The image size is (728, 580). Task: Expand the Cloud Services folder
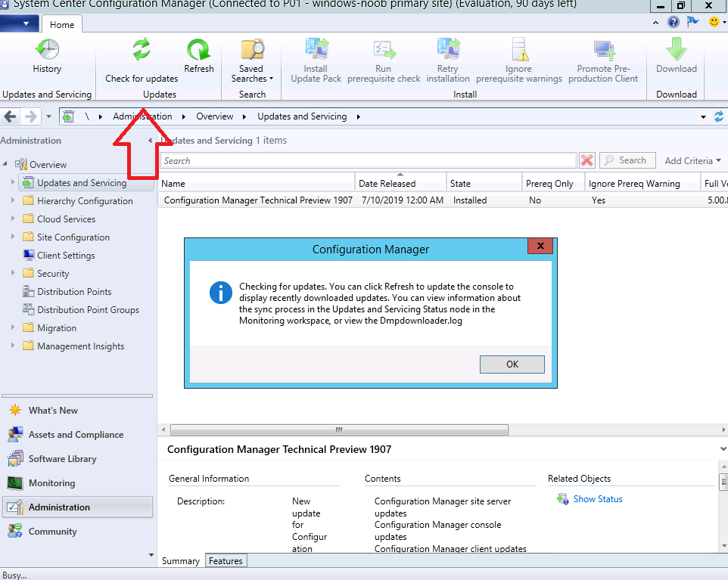pyautogui.click(x=13, y=219)
